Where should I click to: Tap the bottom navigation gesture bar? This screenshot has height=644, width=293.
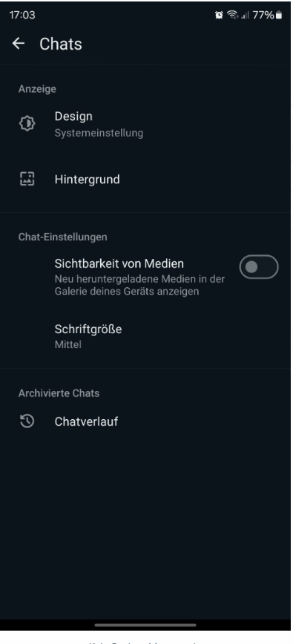click(x=145, y=625)
